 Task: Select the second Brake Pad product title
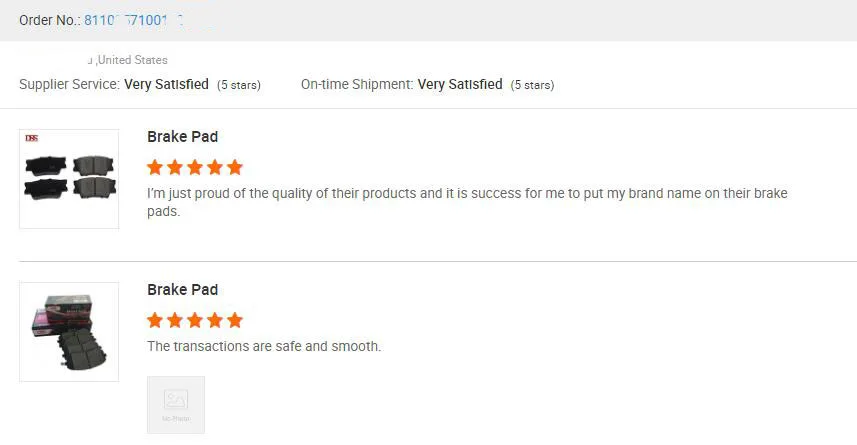tap(182, 290)
